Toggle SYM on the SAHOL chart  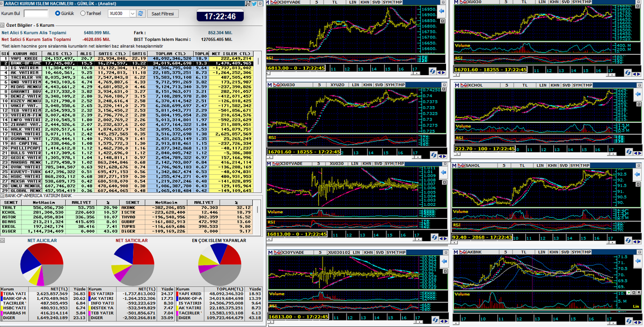574,165
